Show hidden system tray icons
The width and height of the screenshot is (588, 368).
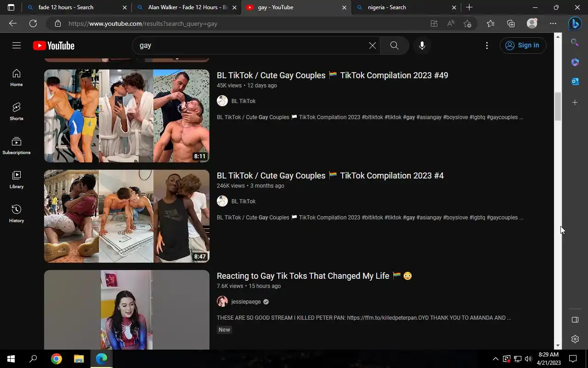point(495,359)
